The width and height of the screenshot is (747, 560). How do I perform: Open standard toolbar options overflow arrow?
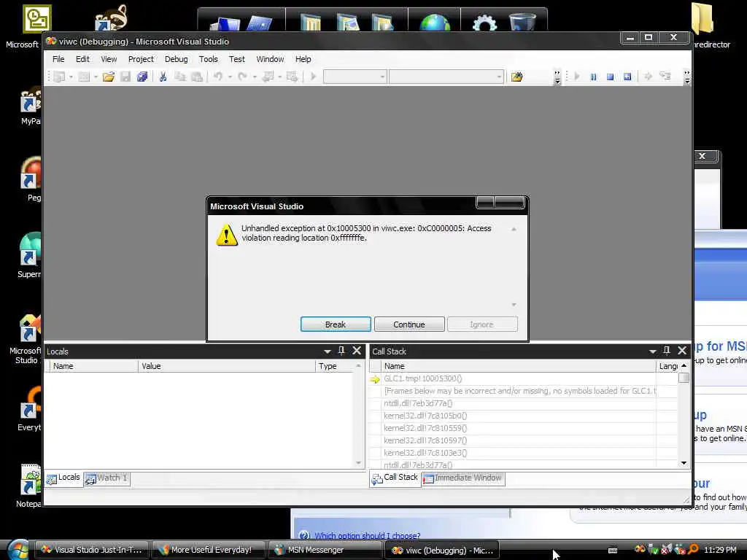click(x=557, y=77)
